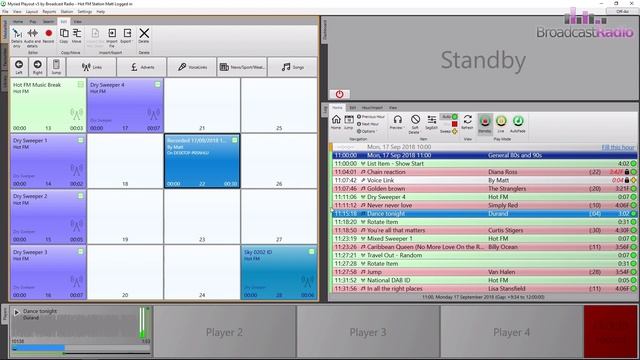Toggle checkbox on Sky 0202 ID cart
Screen dimensions: 640x360
click(311, 251)
